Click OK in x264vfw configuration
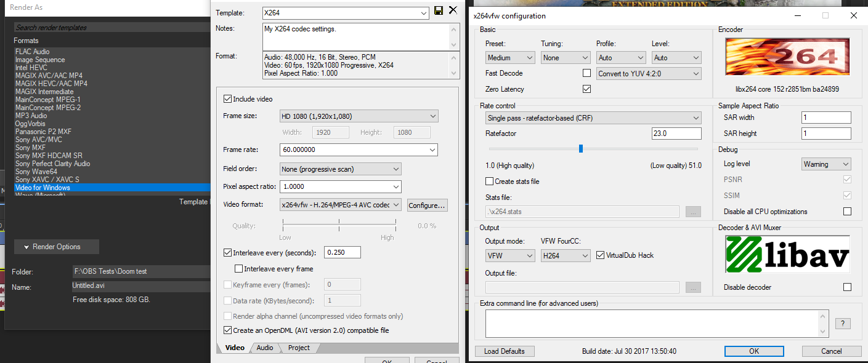The width and height of the screenshot is (868, 363). [754, 351]
